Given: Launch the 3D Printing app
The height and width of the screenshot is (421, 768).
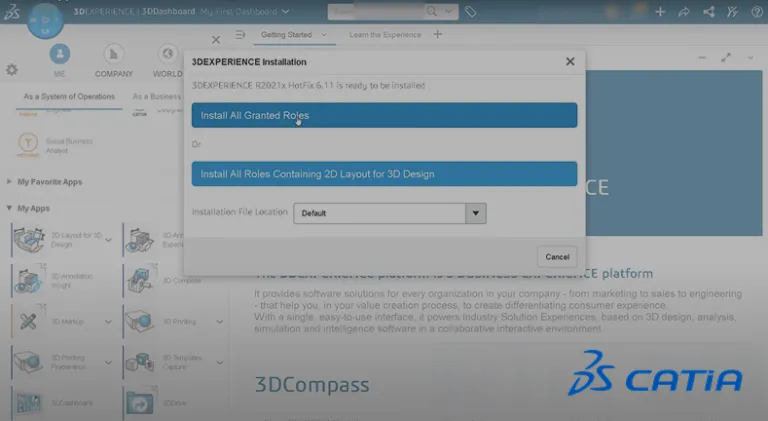Looking at the screenshot, I should coord(140,321).
